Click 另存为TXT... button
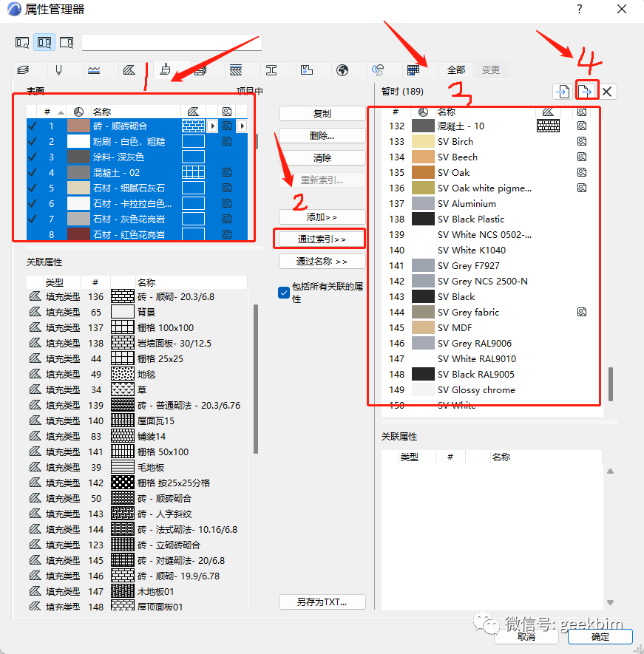 (x=322, y=602)
